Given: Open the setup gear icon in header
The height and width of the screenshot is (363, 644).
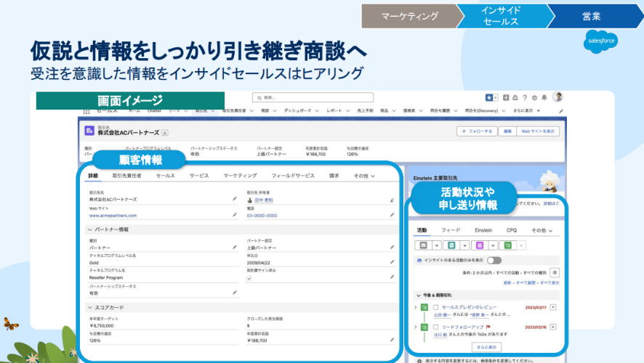Looking at the screenshot, I should point(534,97).
